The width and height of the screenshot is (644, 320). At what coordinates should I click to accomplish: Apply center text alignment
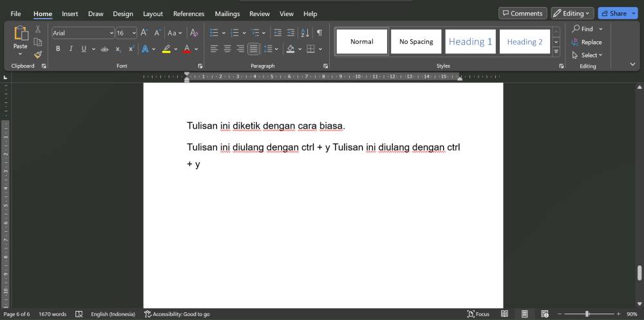[x=227, y=49]
